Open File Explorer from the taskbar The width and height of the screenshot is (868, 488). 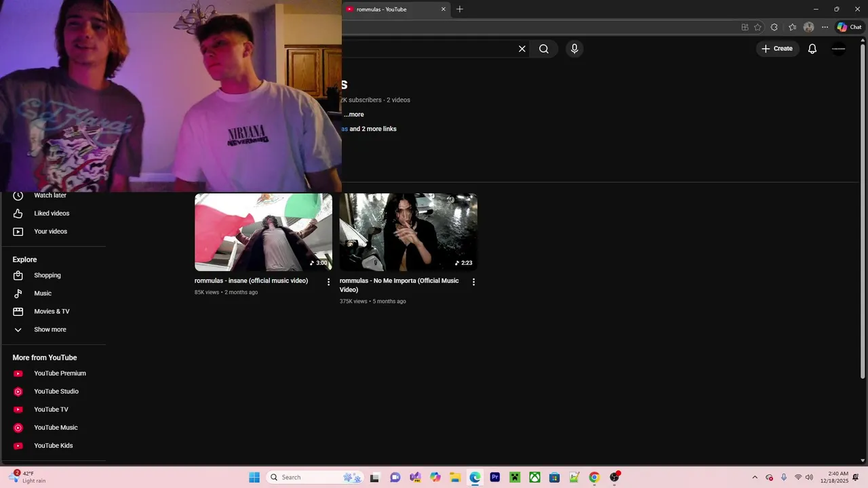[x=455, y=477]
